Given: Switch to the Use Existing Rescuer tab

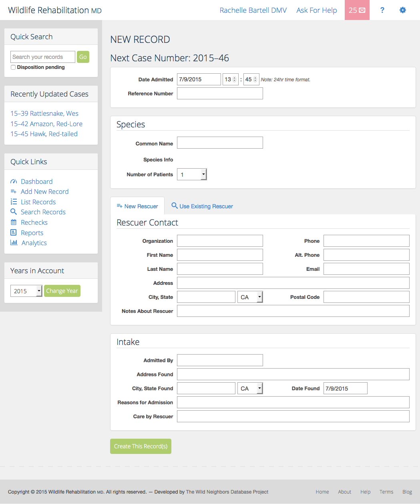Looking at the screenshot, I should (202, 206).
